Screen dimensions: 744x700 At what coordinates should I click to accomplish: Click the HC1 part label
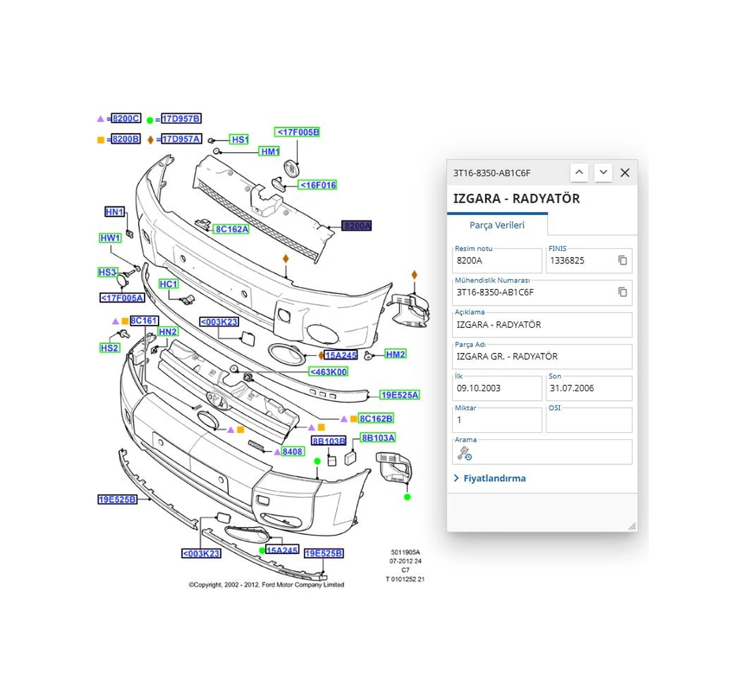tap(168, 284)
